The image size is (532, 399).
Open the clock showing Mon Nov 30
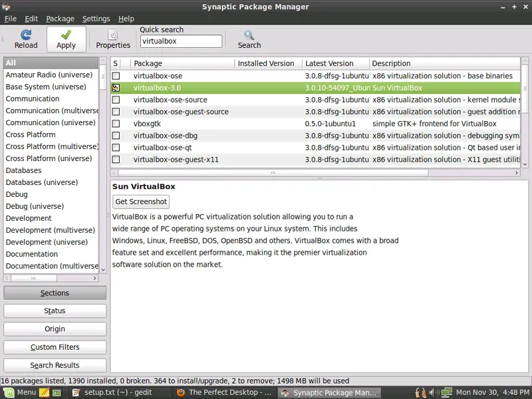point(493,392)
